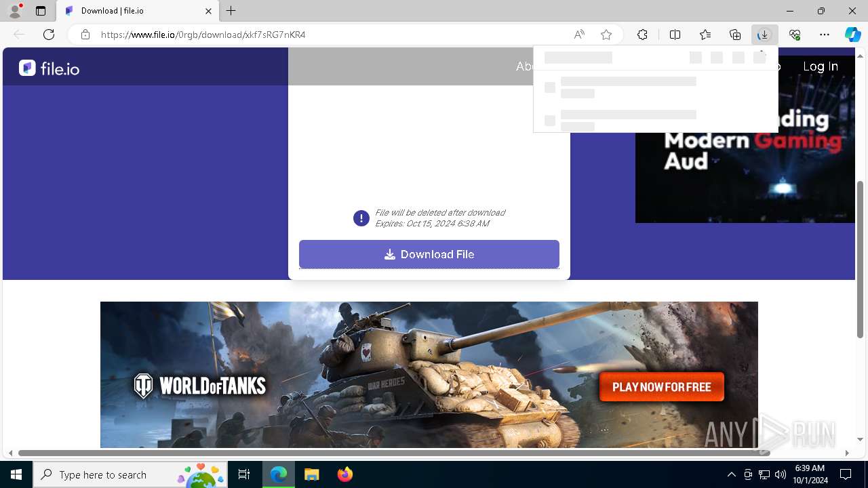This screenshot has height=488, width=868.
Task: Open Downloads toolbar icon
Action: coord(764,35)
